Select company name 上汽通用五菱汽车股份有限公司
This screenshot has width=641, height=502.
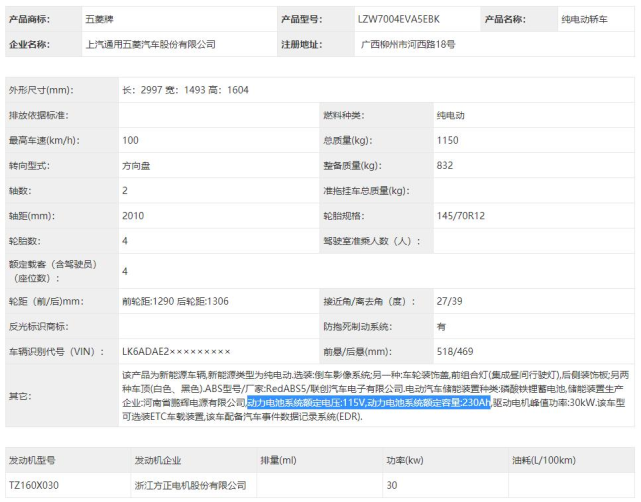point(150,45)
